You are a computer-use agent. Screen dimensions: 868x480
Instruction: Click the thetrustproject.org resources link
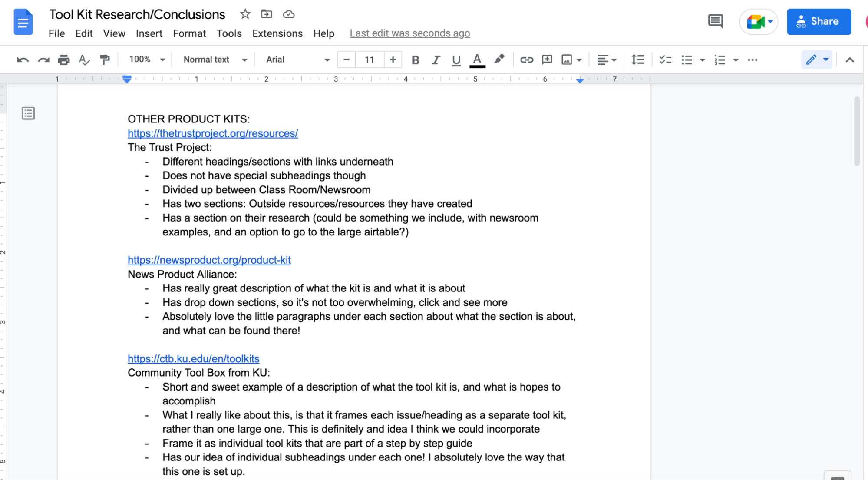[212, 133]
